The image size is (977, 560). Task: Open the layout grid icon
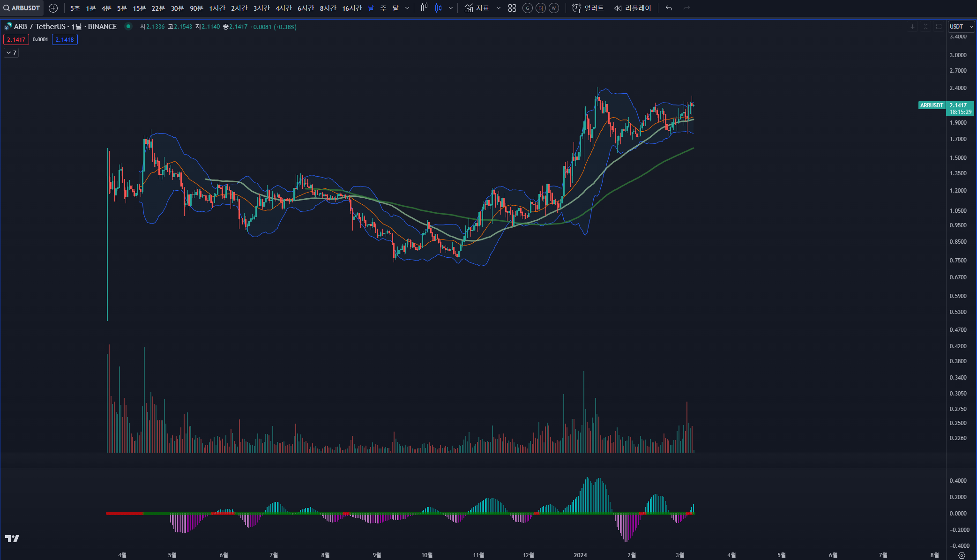512,8
